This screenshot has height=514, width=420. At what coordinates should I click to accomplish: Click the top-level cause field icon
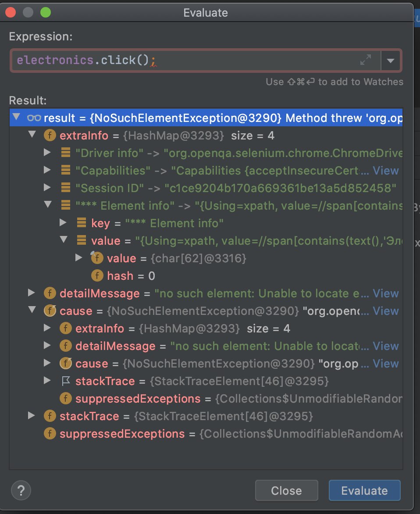click(x=50, y=311)
